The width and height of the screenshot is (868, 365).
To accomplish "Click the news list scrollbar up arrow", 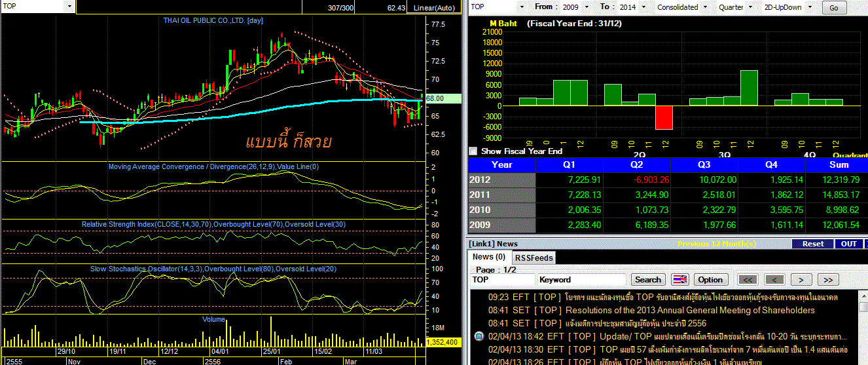I will (x=863, y=296).
